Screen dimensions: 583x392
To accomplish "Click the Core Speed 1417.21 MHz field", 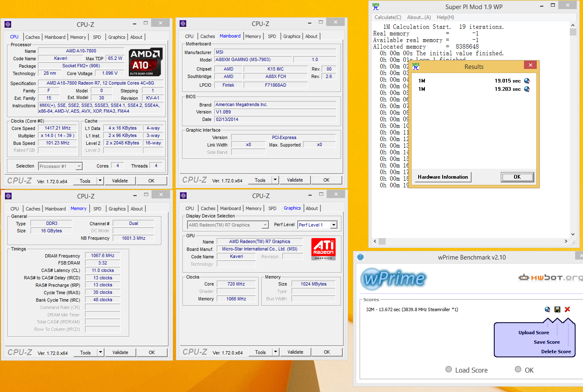I will pyautogui.click(x=58, y=128).
